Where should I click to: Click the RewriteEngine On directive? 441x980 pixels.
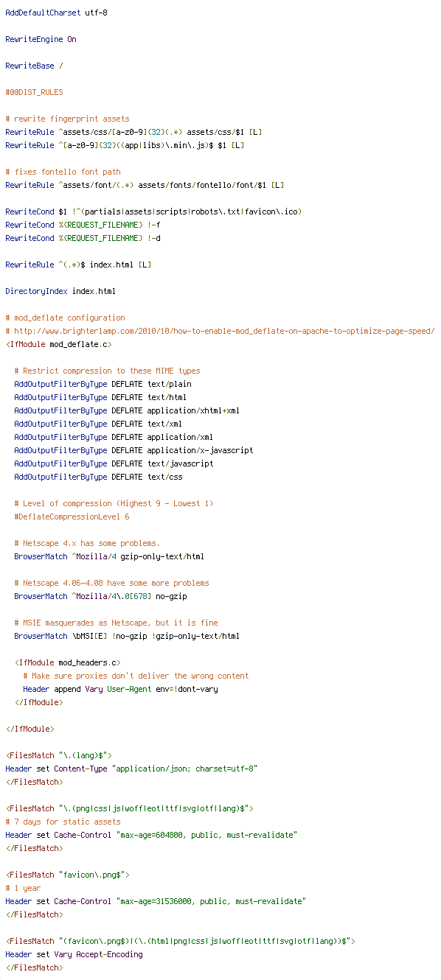pos(41,40)
